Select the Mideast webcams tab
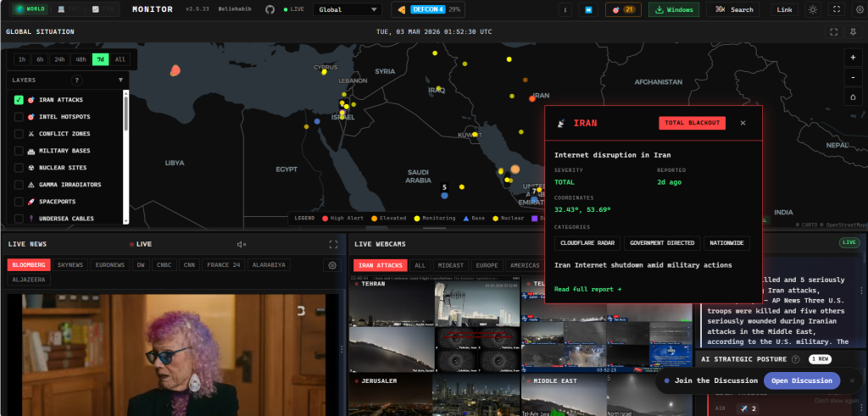868x416 pixels. pos(450,265)
